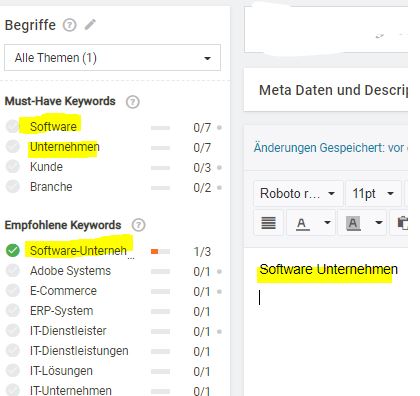
Task: Click the progress bar for Unternehmen keyword
Action: point(160,148)
